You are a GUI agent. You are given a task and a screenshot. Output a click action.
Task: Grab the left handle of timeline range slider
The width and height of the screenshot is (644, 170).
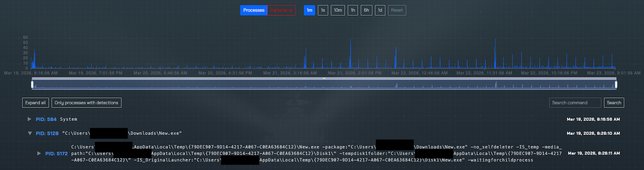[32, 85]
